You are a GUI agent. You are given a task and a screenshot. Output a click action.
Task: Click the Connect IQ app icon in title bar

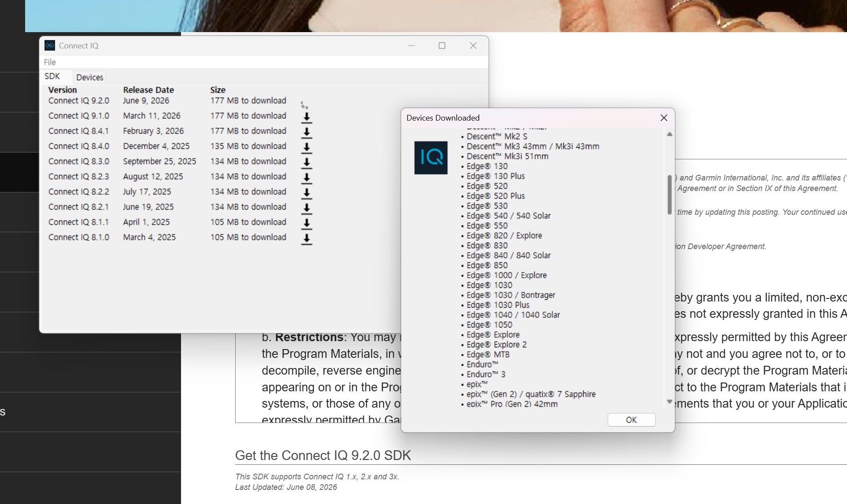(50, 45)
